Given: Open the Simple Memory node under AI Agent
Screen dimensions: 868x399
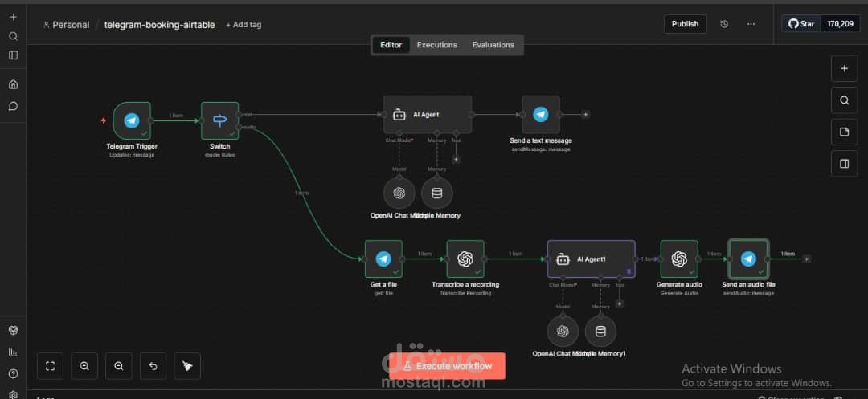Looking at the screenshot, I should point(436,193).
